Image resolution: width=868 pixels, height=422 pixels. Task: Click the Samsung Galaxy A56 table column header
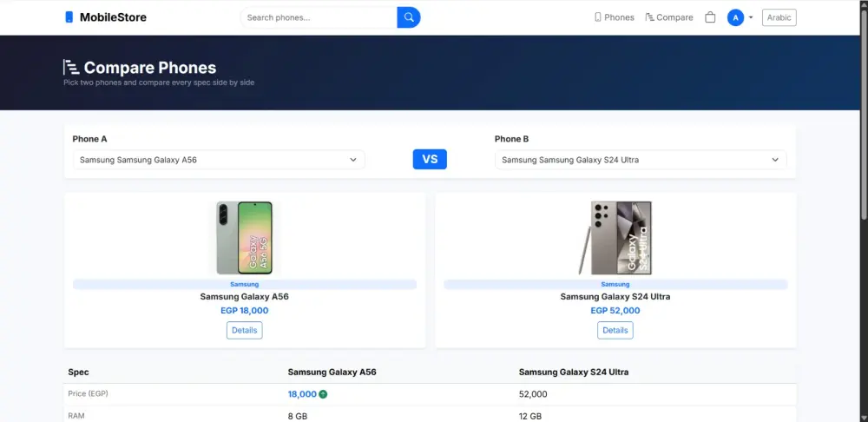(x=332, y=373)
